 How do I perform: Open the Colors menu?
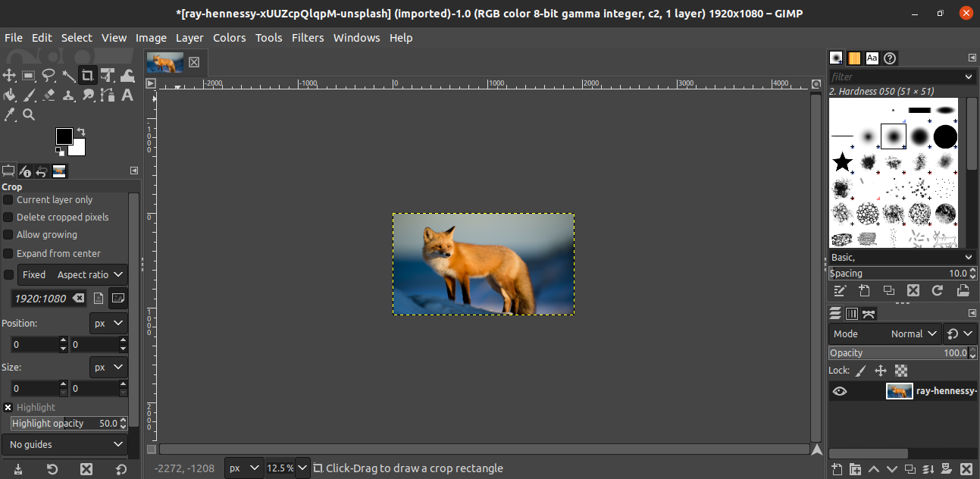[x=229, y=38]
